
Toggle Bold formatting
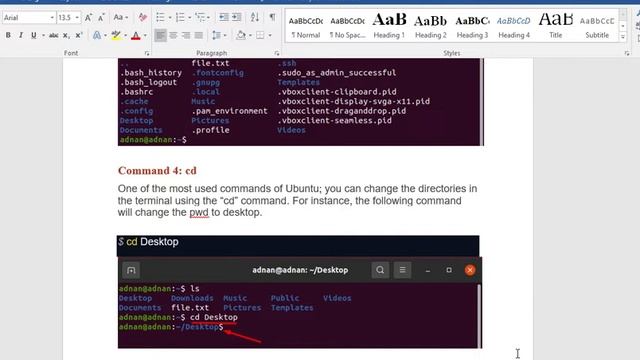coord(8,36)
